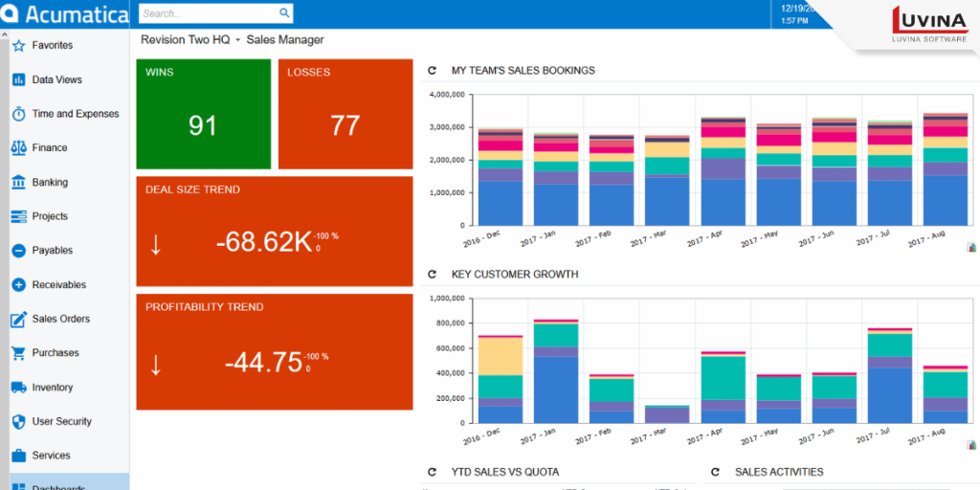The image size is (980, 490).
Task: Open chart options on Key Customer Growth
Action: [971, 445]
